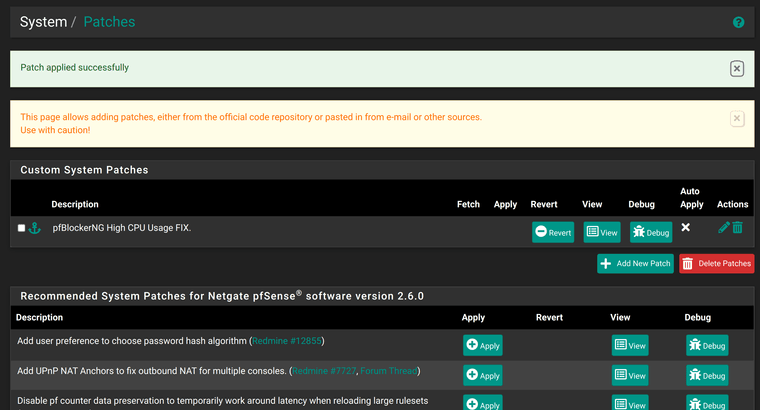The width and height of the screenshot is (760, 410).
Task: Click 'Use with caution!' warning text
Action: click(55, 130)
